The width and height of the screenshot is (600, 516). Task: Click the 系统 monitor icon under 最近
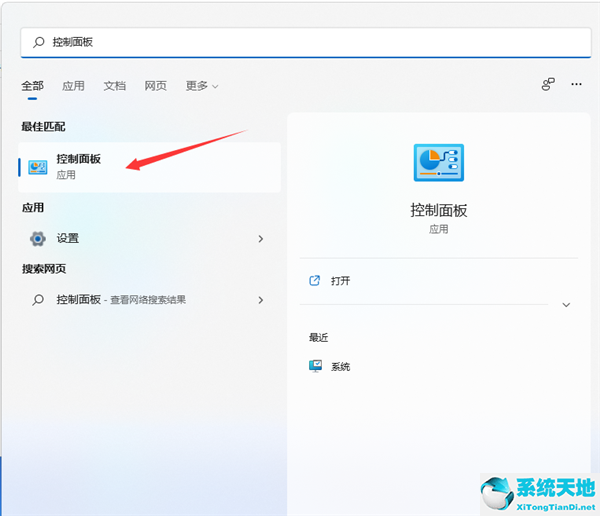click(315, 366)
